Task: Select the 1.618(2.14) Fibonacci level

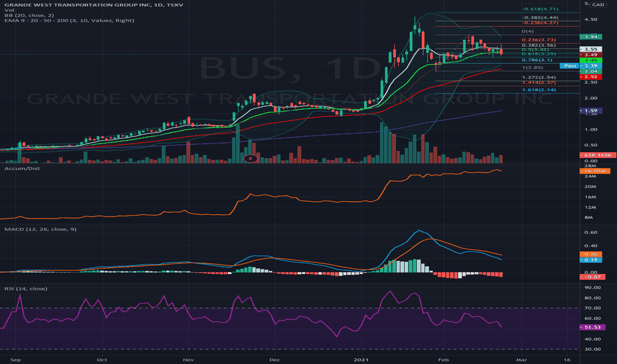Action: coord(539,90)
